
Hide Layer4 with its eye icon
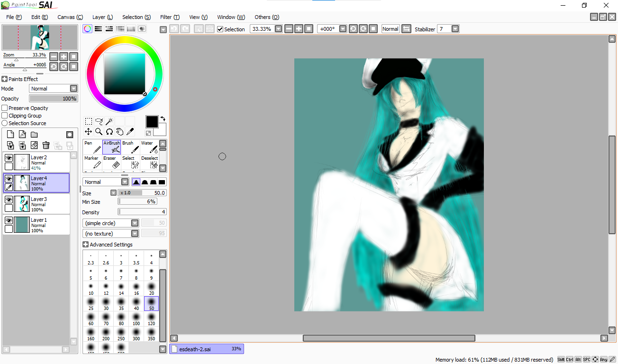point(9,179)
